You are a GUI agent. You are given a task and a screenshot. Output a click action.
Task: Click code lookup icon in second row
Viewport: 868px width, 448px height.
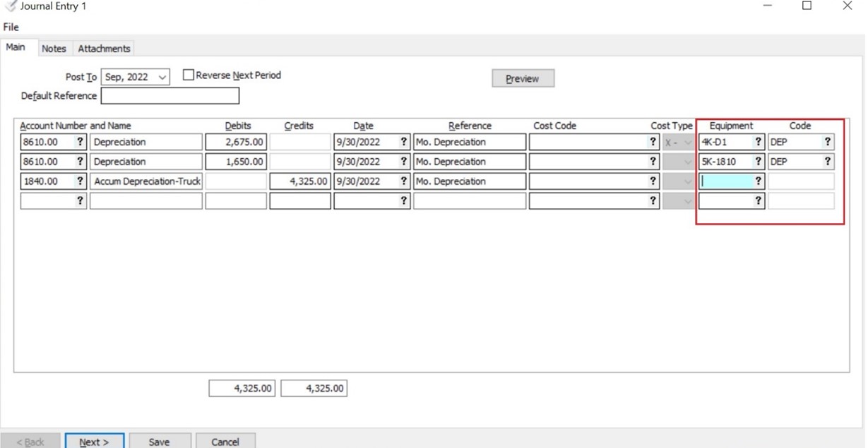click(827, 162)
